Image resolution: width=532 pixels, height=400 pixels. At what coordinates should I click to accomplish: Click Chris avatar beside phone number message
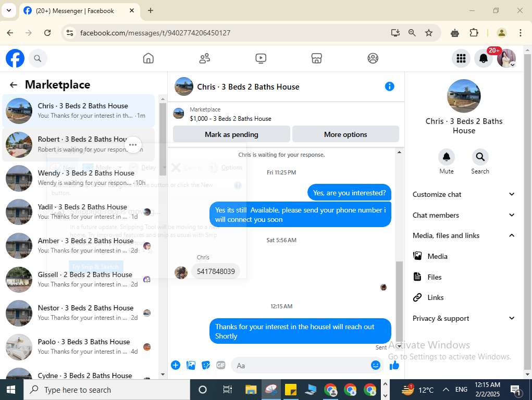(x=181, y=272)
